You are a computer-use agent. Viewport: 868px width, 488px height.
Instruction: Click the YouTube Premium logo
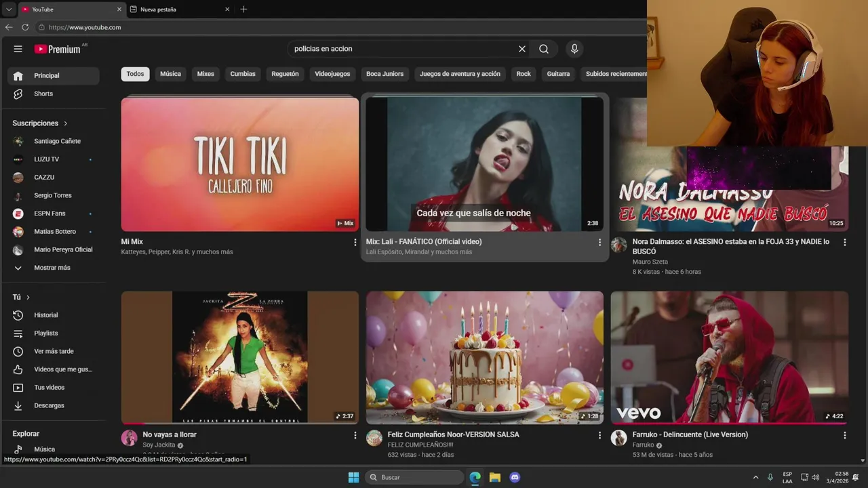(58, 49)
